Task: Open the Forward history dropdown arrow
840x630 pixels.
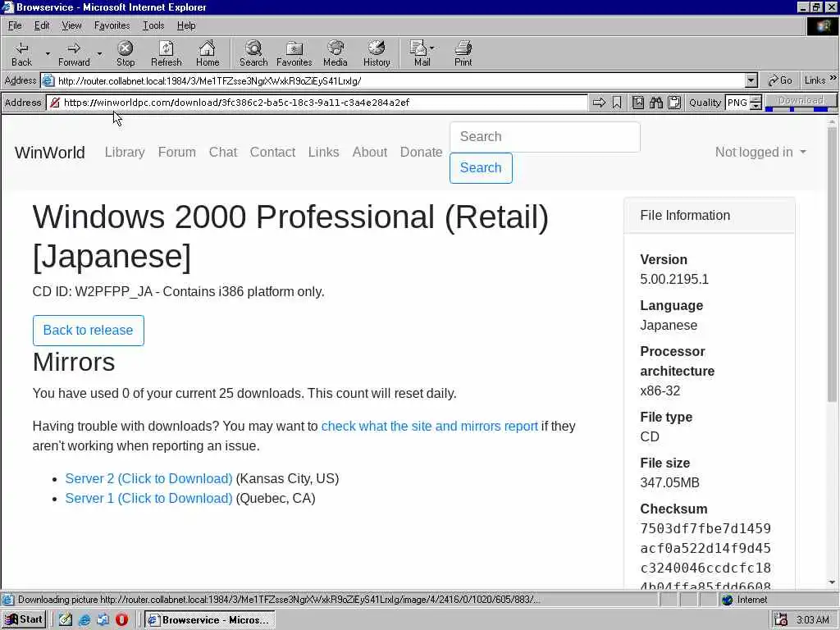Action: point(99,53)
